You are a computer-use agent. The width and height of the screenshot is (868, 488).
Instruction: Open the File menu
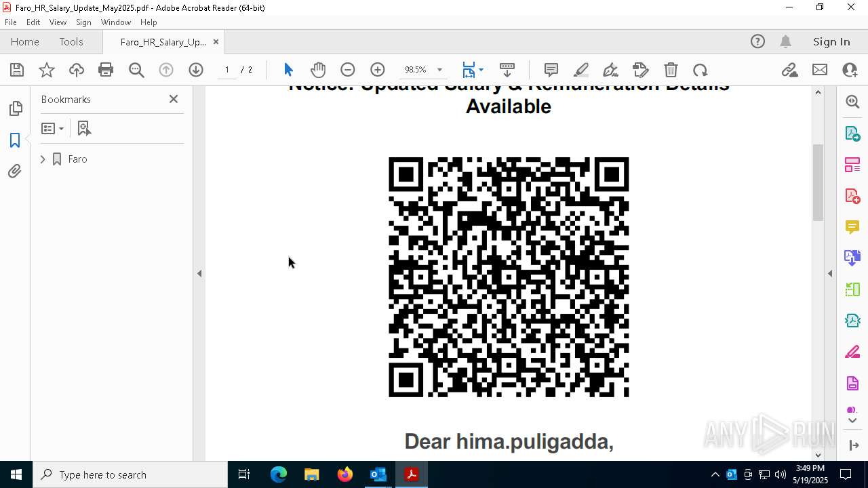(11, 22)
